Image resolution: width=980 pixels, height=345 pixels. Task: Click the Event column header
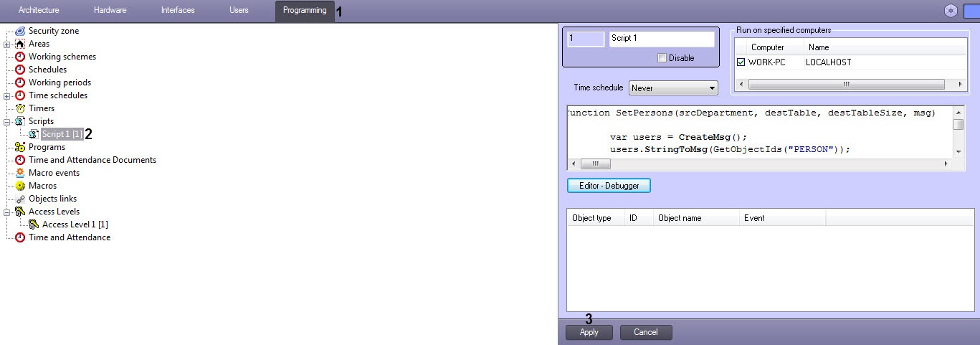pos(782,218)
